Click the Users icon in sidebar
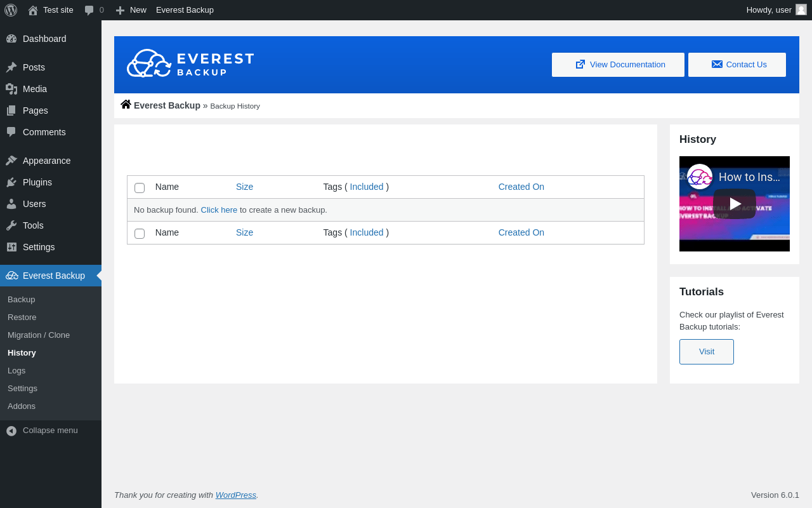This screenshot has height=508, width=812. click(11, 204)
